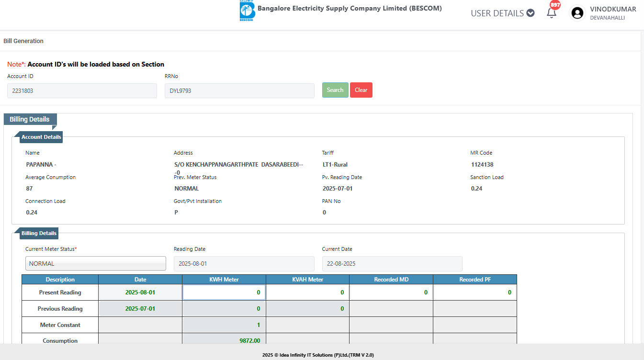Screen dimensions: 644x360
Task: Click the Recorded PF present reading field
Action: pyautogui.click(x=475, y=292)
